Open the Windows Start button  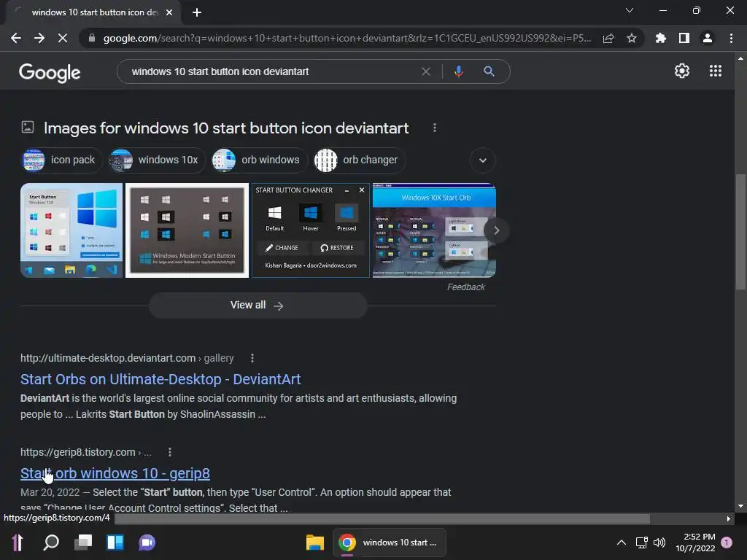coord(18,542)
